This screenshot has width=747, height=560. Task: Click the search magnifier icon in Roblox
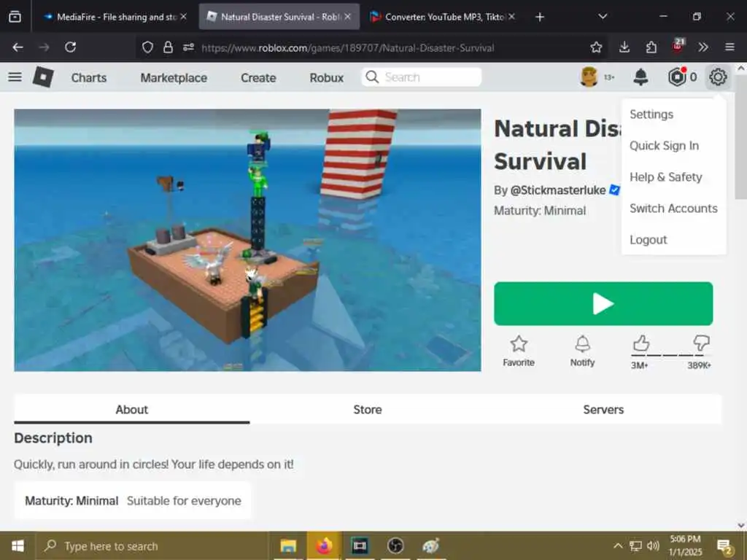coord(372,77)
